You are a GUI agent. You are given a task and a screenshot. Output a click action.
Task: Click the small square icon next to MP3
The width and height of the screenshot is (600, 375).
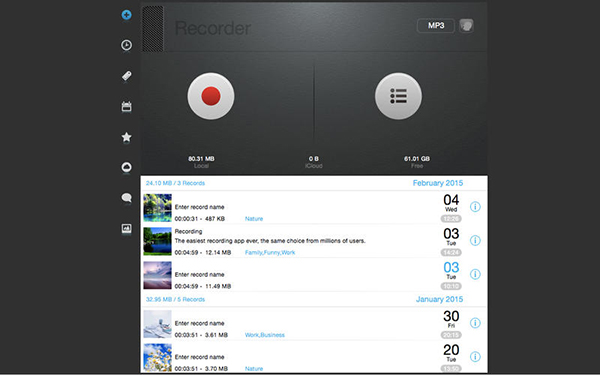coord(466,26)
